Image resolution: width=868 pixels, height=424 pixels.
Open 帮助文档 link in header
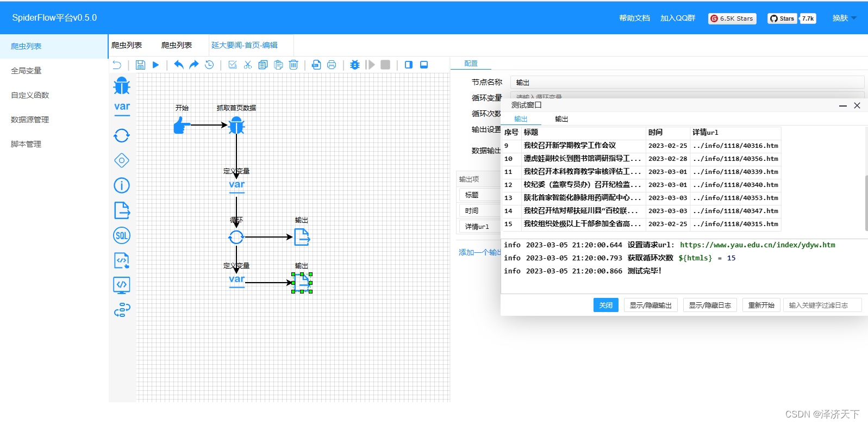tap(634, 18)
